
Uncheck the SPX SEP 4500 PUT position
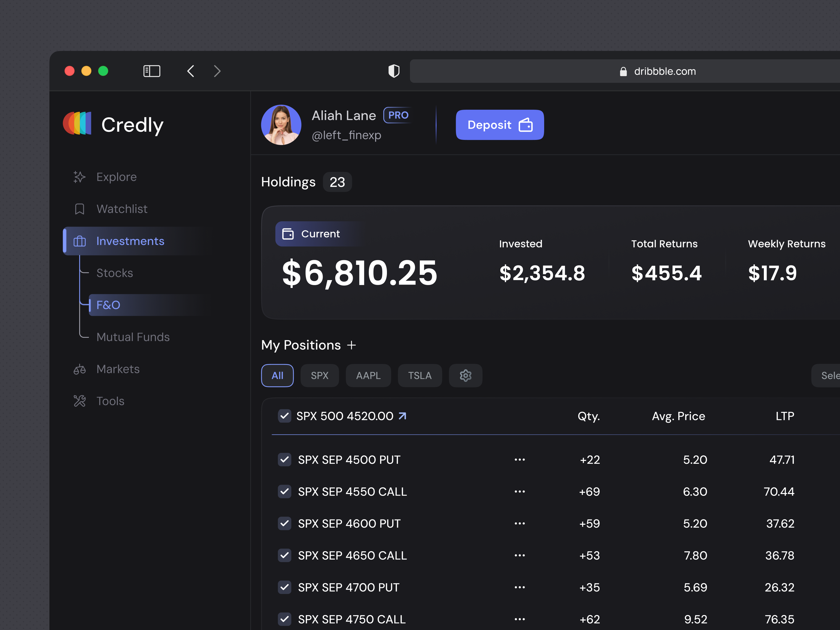(x=285, y=459)
